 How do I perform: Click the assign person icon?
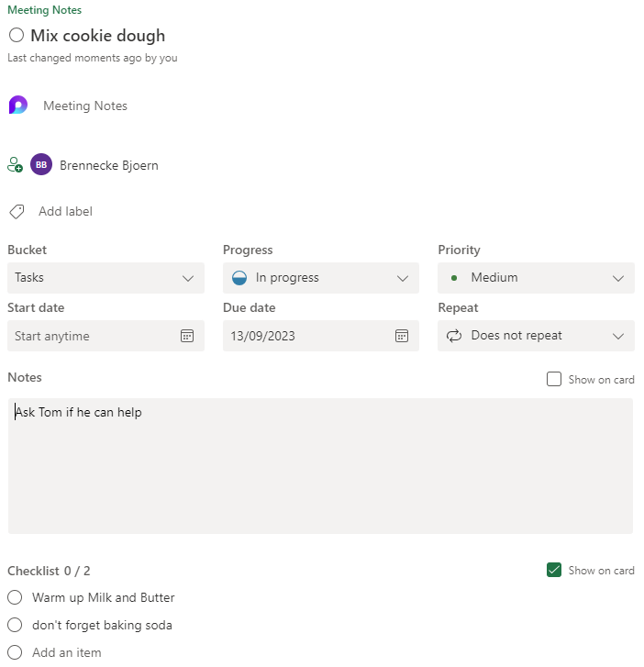point(15,165)
